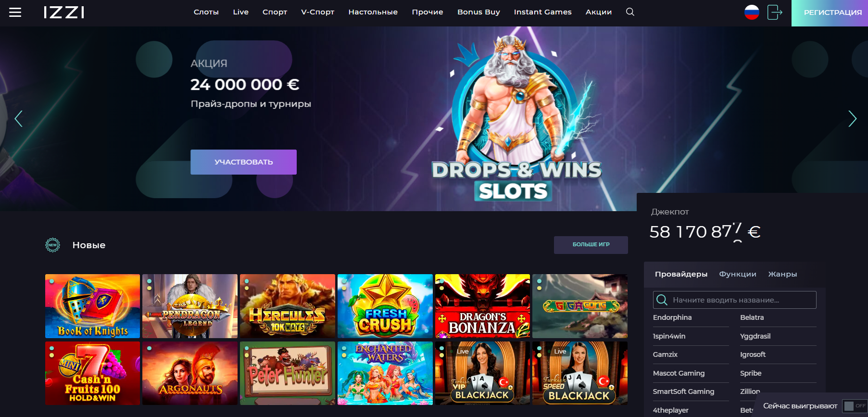Viewport: 868px width, 417px height.
Task: Open the Слоты menu item
Action: point(206,12)
